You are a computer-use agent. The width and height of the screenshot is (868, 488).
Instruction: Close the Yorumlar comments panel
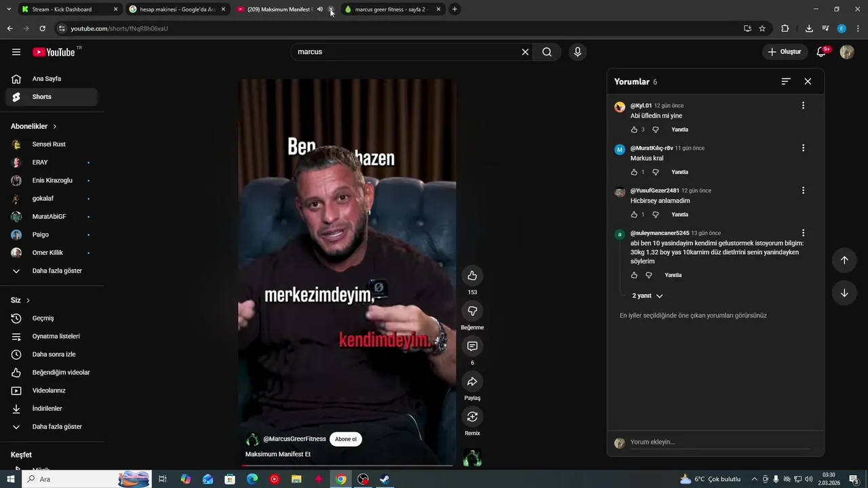pyautogui.click(x=808, y=81)
